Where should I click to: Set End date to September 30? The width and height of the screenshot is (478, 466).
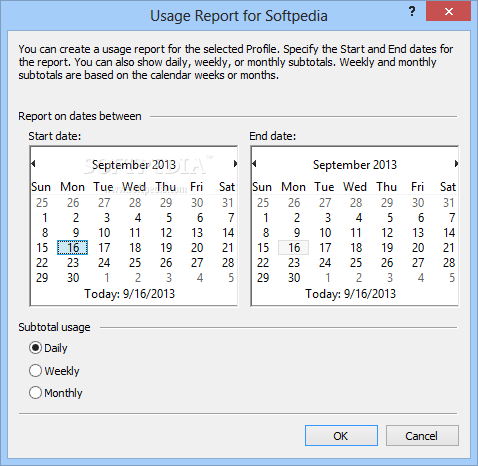[x=294, y=278]
